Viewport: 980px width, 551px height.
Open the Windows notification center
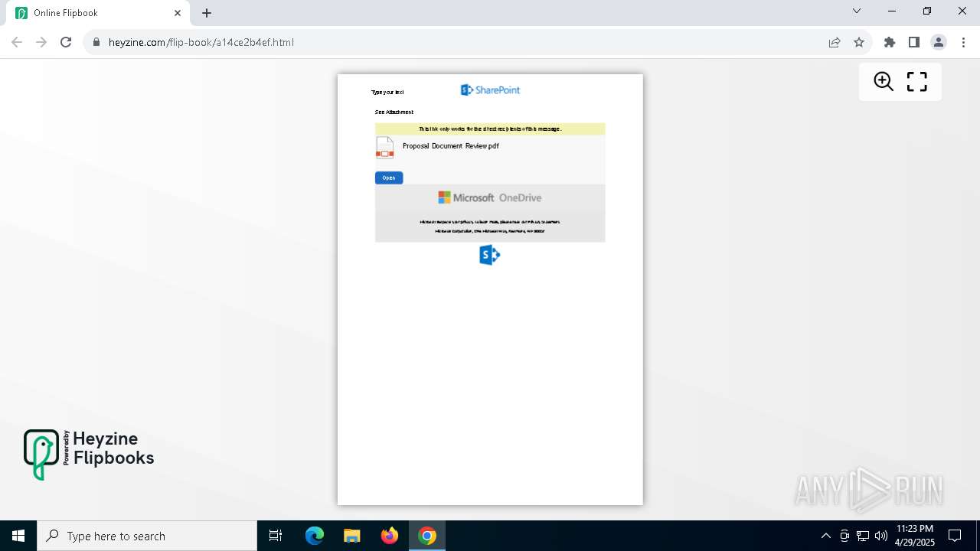click(955, 536)
